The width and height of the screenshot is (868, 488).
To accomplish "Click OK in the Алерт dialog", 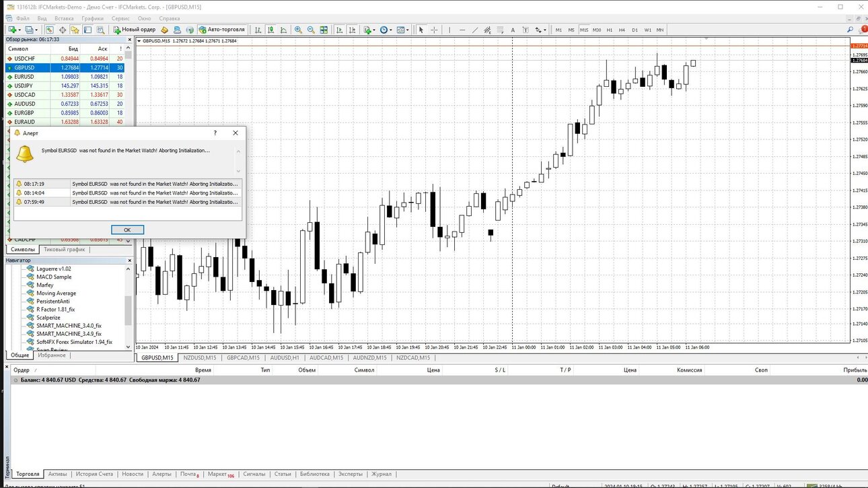I will tap(127, 230).
